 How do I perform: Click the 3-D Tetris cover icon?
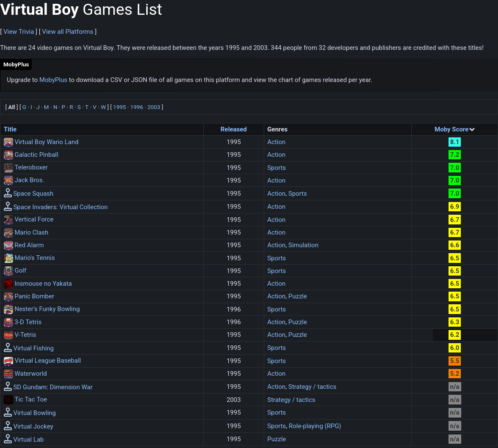click(x=8, y=322)
